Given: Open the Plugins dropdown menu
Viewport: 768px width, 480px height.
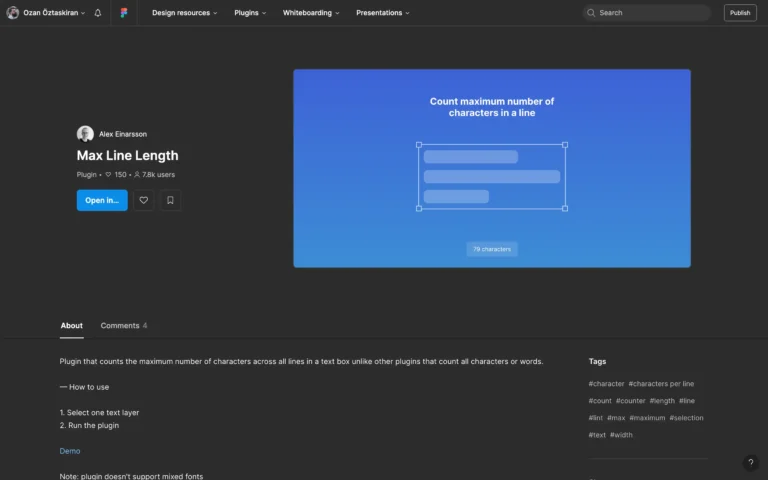Looking at the screenshot, I should (250, 13).
